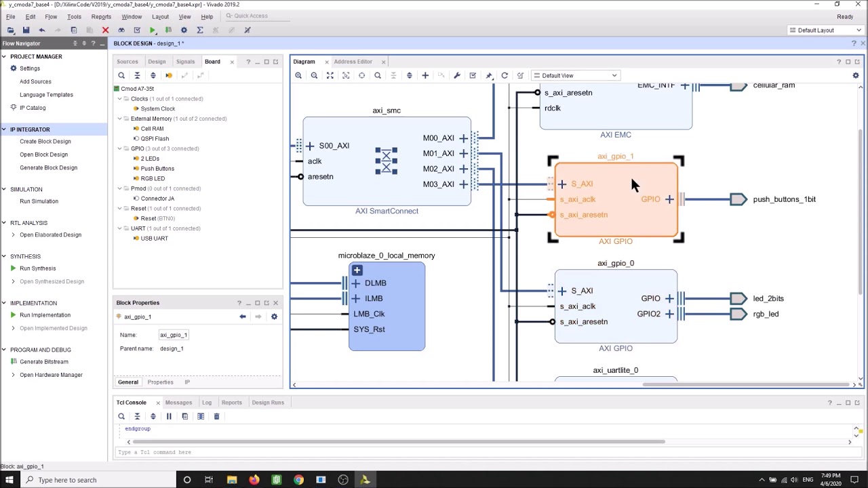Open the Reports menu
868x488 pixels.
101,16
